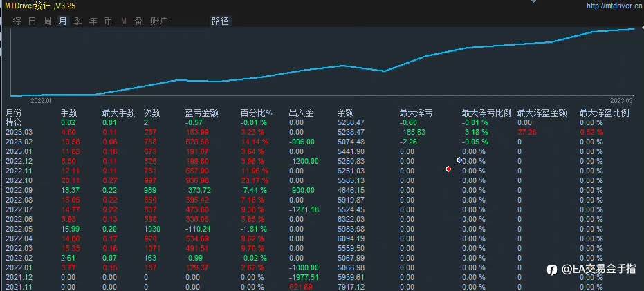Open the 币 currency tab

point(108,21)
